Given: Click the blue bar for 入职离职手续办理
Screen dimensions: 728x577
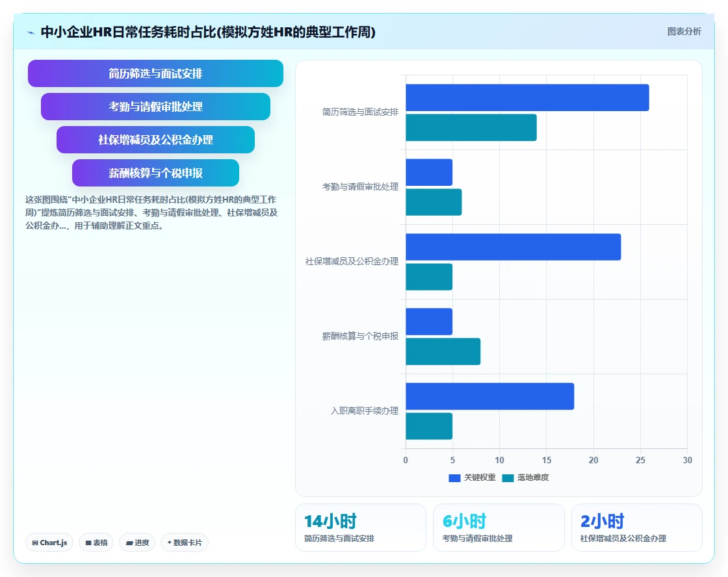Looking at the screenshot, I should 490,396.
